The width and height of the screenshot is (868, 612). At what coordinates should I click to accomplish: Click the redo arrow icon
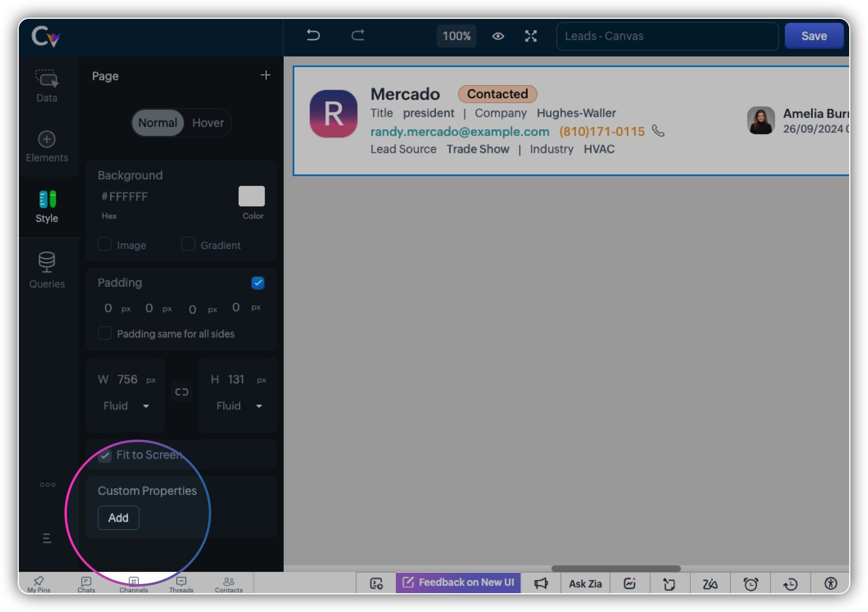coord(358,36)
